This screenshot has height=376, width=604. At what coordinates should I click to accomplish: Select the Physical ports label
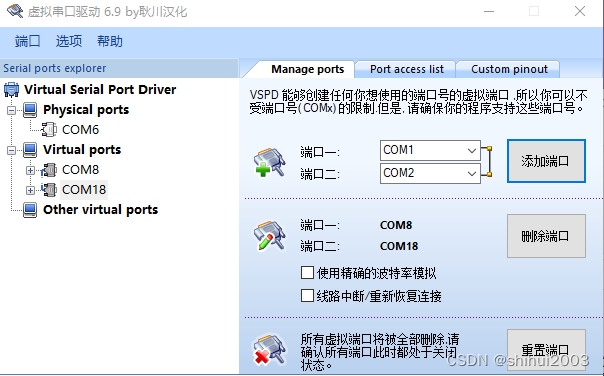click(86, 110)
